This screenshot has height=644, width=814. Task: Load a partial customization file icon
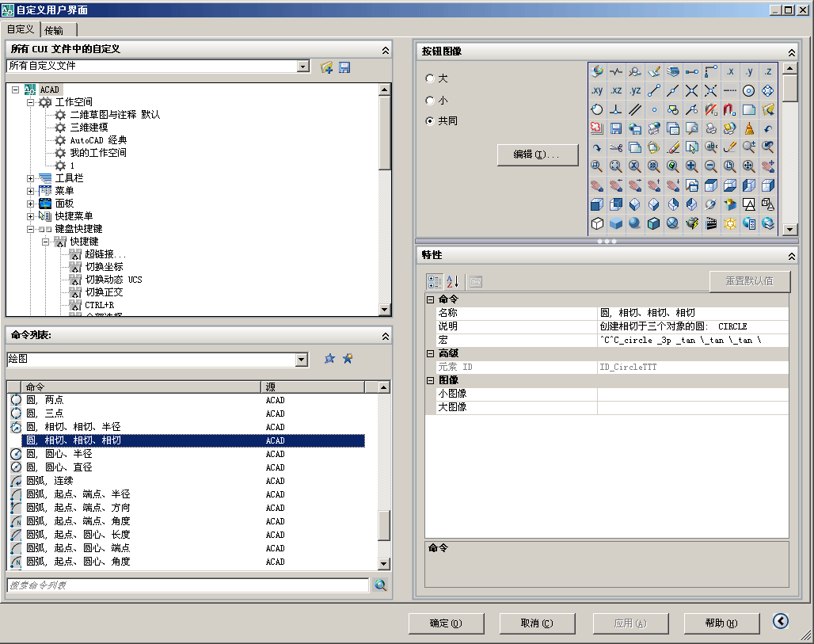pyautogui.click(x=326, y=67)
